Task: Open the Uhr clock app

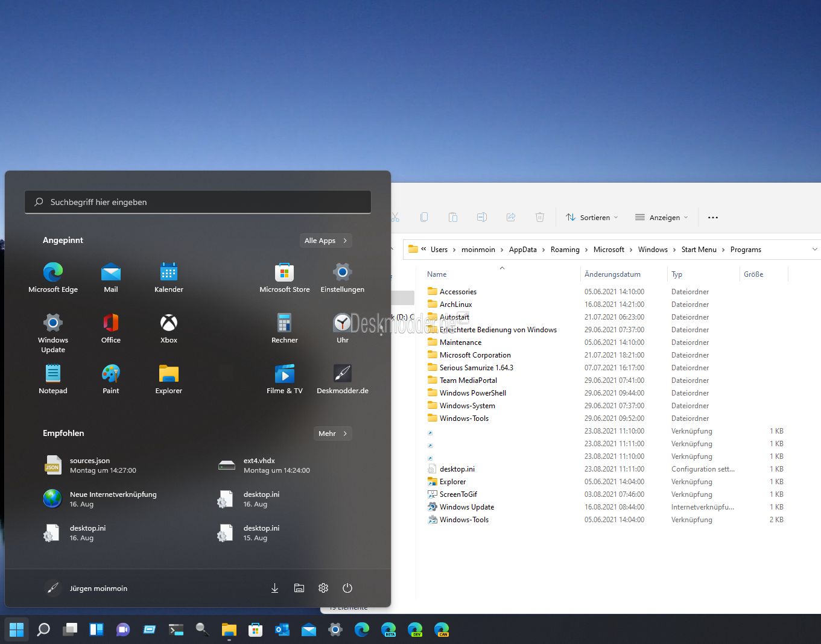Action: click(343, 329)
